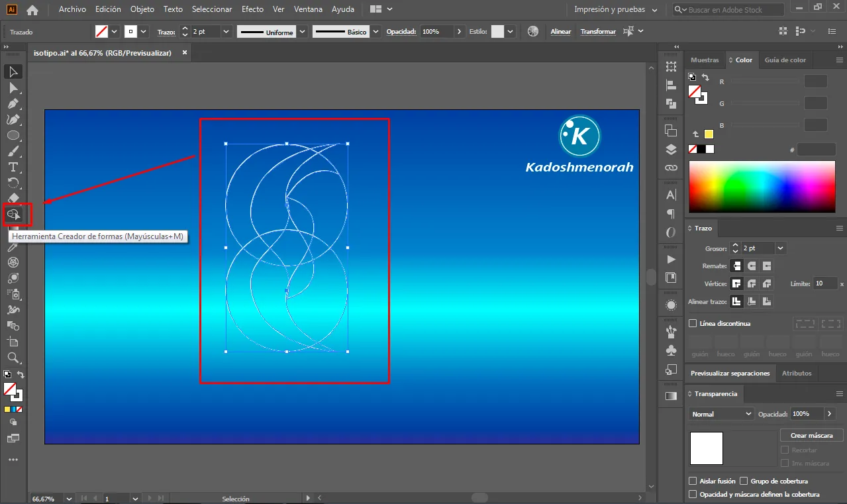This screenshot has width=847, height=504.
Task: Select the Curvature tool
Action: (x=13, y=119)
